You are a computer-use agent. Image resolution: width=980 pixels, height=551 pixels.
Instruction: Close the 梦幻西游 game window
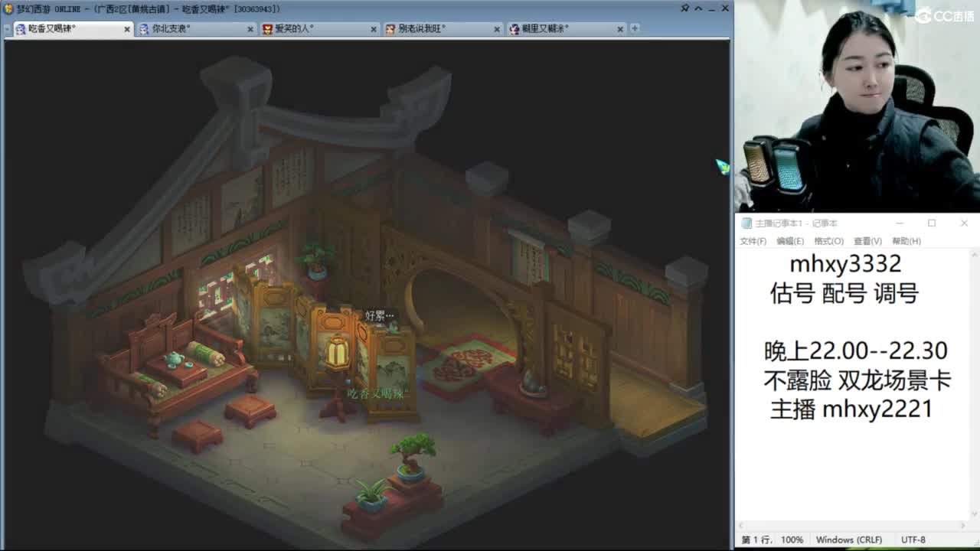725,8
